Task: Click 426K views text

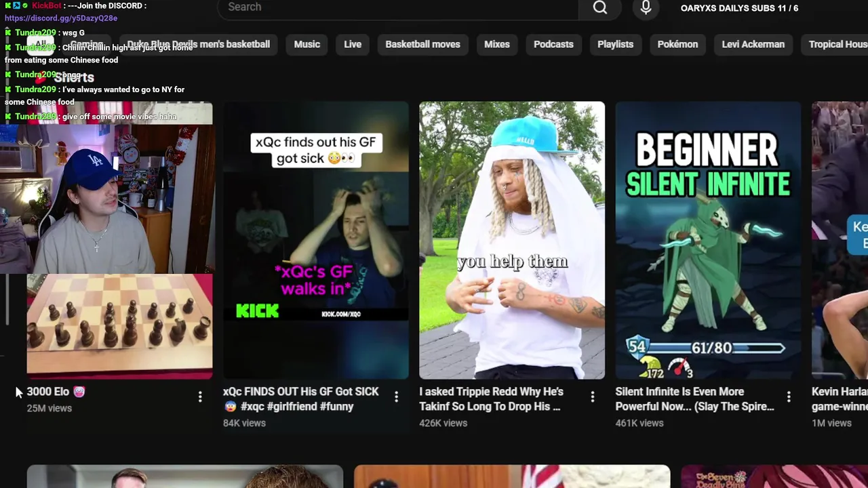Action: tap(443, 423)
